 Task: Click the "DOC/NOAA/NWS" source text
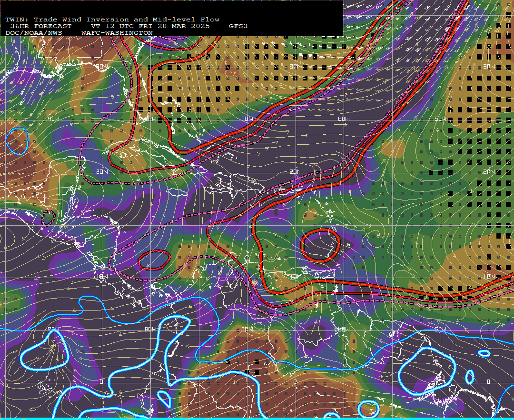pos(33,33)
